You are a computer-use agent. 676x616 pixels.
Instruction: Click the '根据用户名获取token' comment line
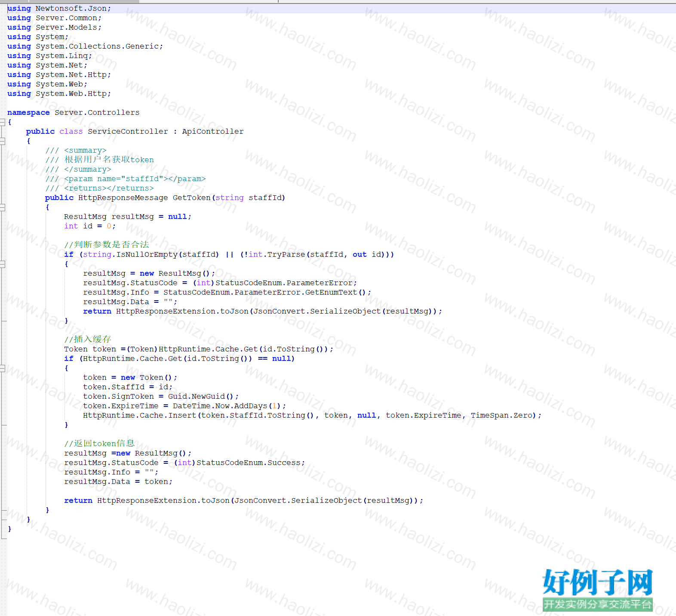pos(99,160)
